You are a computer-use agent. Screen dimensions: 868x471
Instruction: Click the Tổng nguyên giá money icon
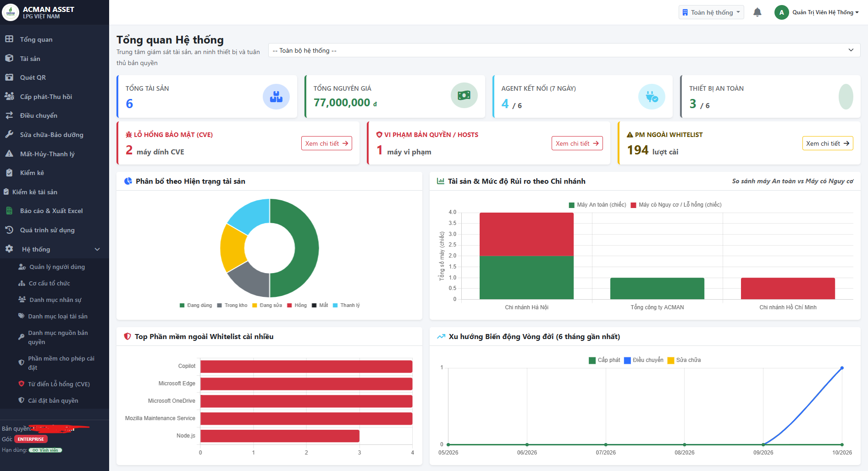pos(464,95)
